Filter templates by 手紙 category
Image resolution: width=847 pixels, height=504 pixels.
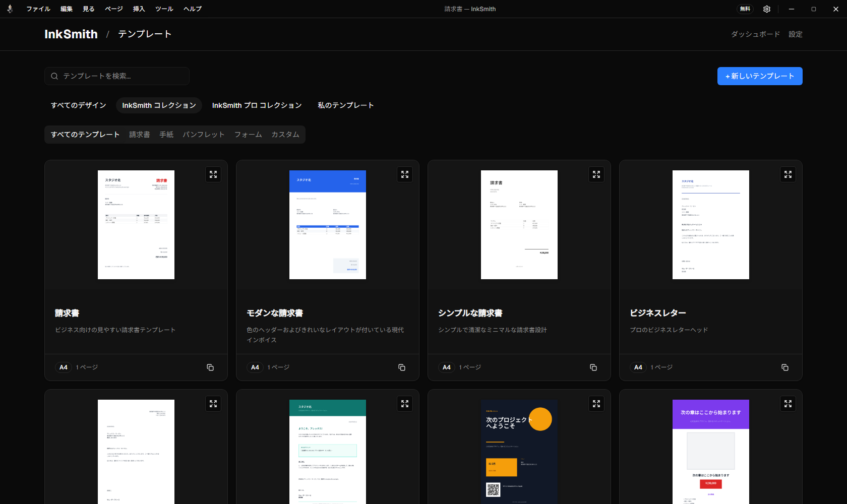pos(166,135)
